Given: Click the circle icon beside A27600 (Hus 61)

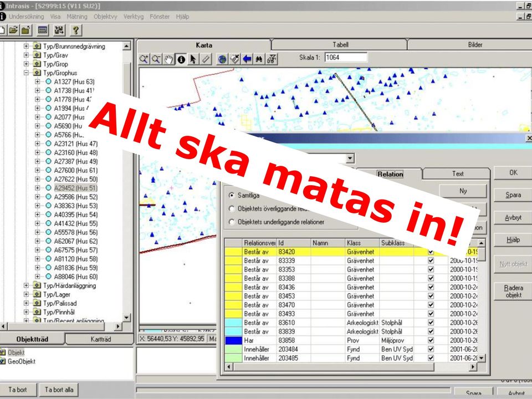Looking at the screenshot, I should (48, 170).
